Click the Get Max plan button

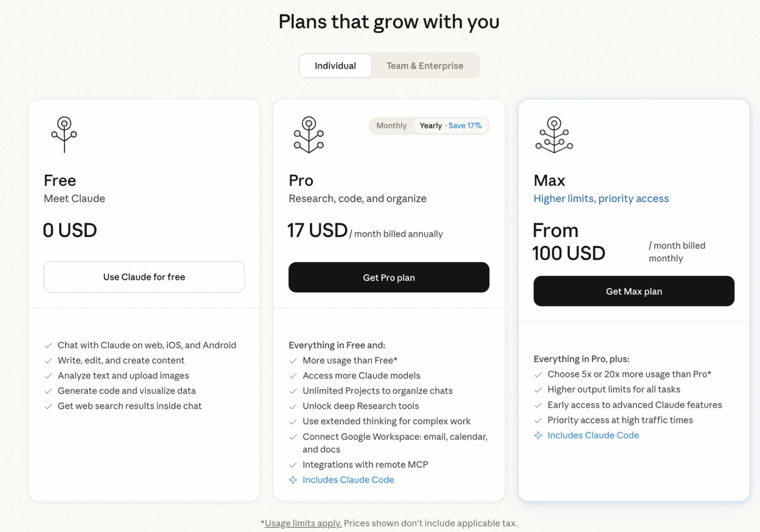click(634, 291)
